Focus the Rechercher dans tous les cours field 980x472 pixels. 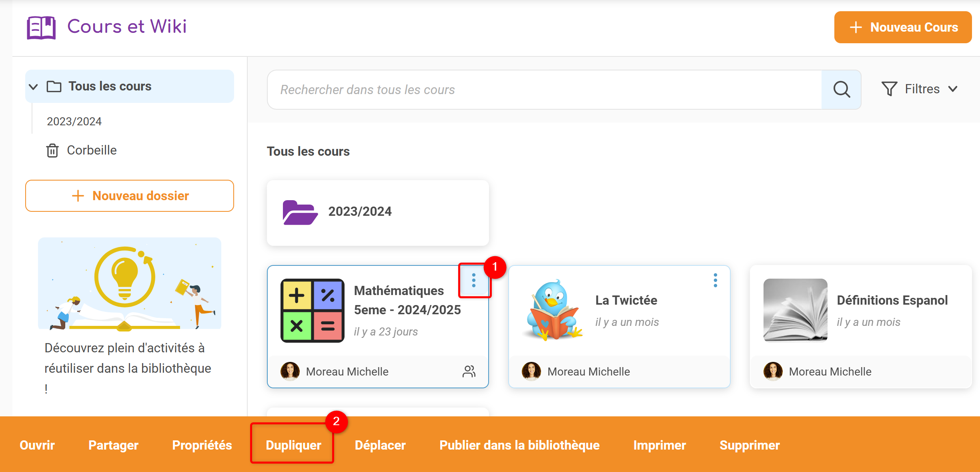tap(544, 90)
